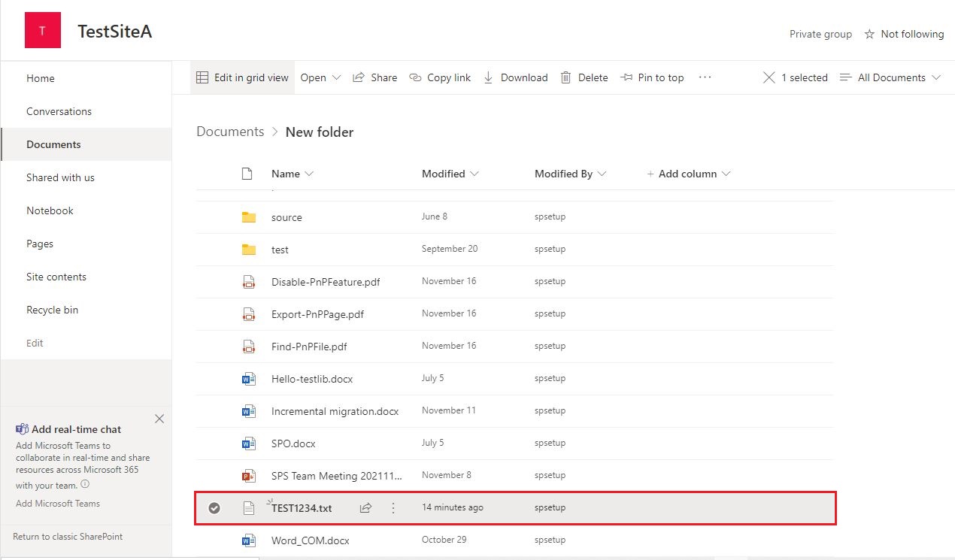Screen dimensions: 955x560
Task: Click PDF icon for Disable-PnPFeature.pdf
Action: 249,282
